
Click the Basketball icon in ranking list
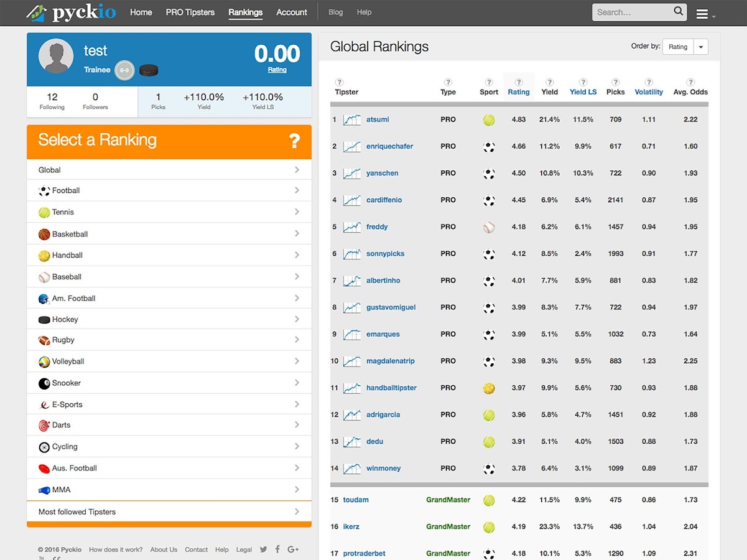coord(44,235)
